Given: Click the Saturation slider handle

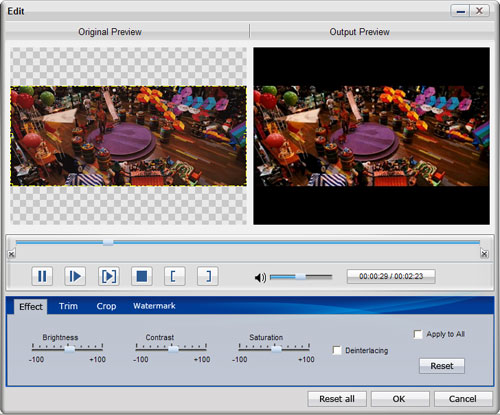Looking at the screenshot, I should 276,349.
